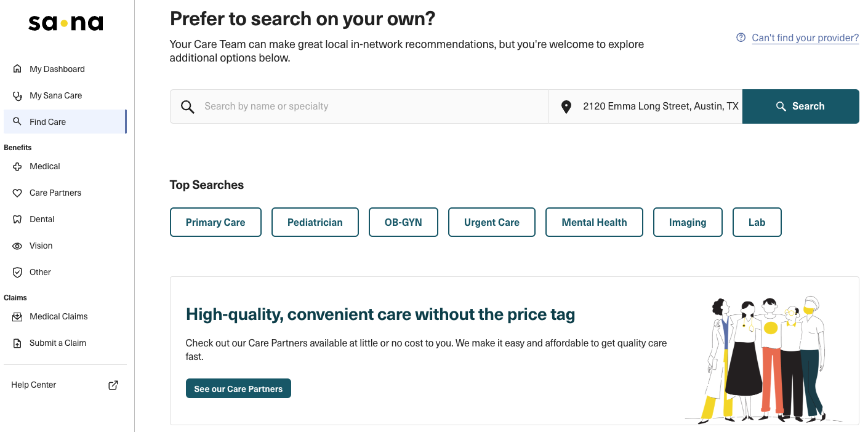Click the heart icon next to Care Partners
This screenshot has height=432, width=868.
(17, 193)
